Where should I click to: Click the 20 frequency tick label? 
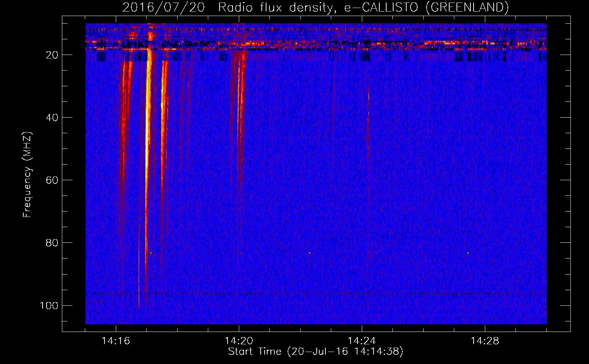(52, 55)
